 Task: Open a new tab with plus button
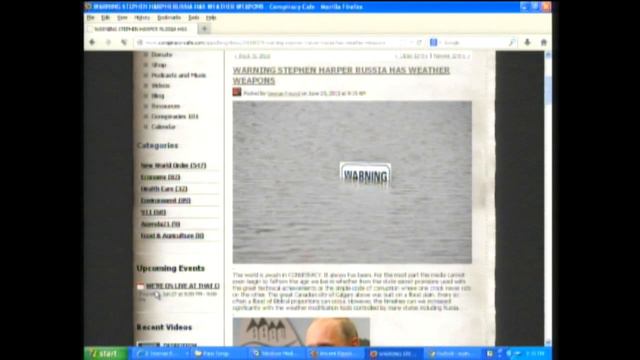coord(204,29)
